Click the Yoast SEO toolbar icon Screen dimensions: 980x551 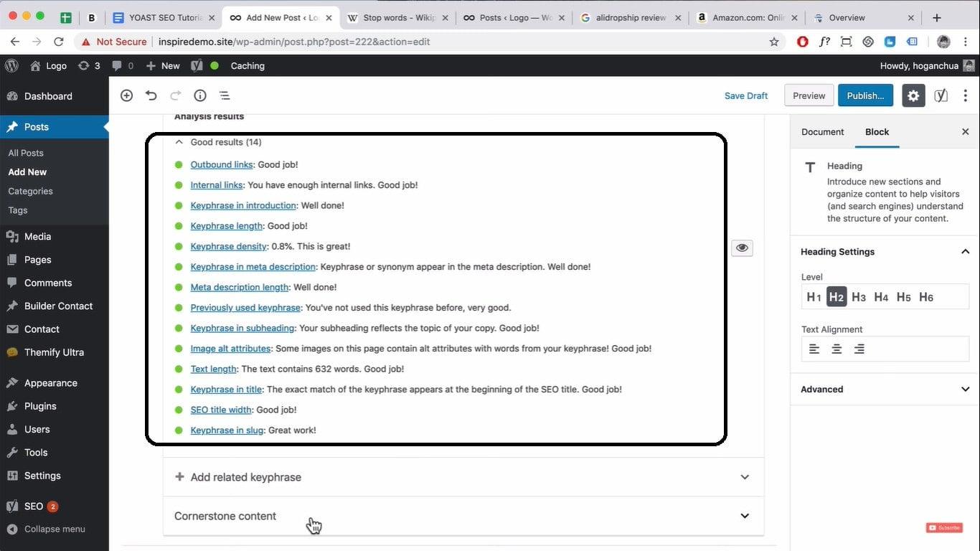pyautogui.click(x=941, y=95)
